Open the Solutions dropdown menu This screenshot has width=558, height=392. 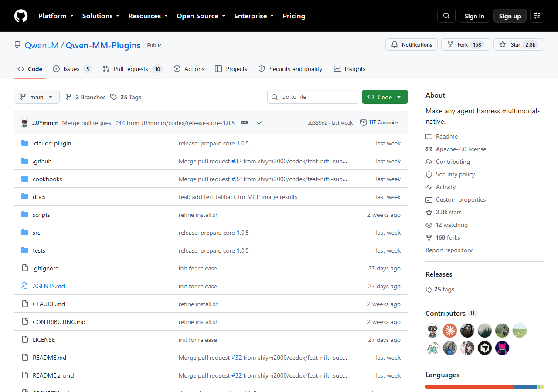click(x=101, y=16)
